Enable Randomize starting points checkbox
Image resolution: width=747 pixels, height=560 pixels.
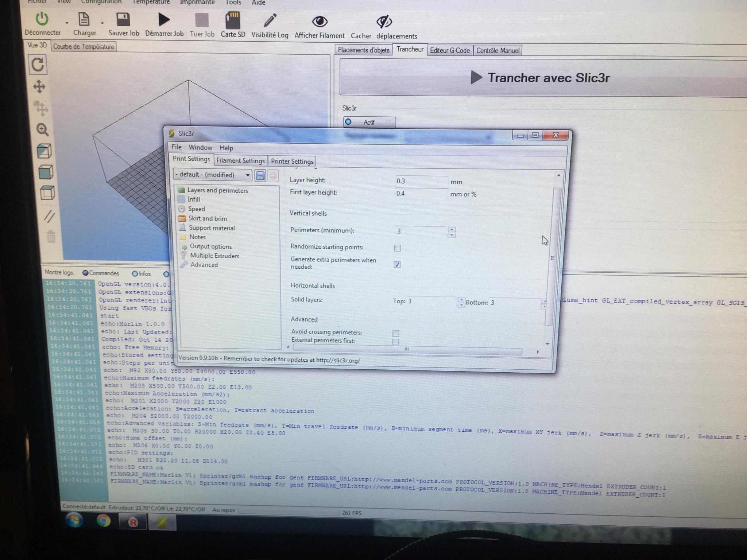click(x=398, y=248)
